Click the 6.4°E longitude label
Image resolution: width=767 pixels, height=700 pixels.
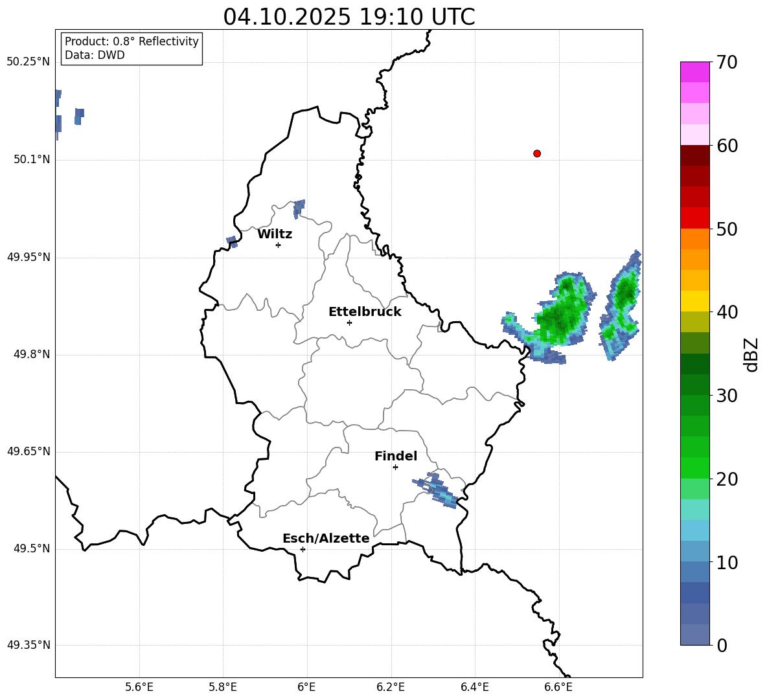point(474,687)
